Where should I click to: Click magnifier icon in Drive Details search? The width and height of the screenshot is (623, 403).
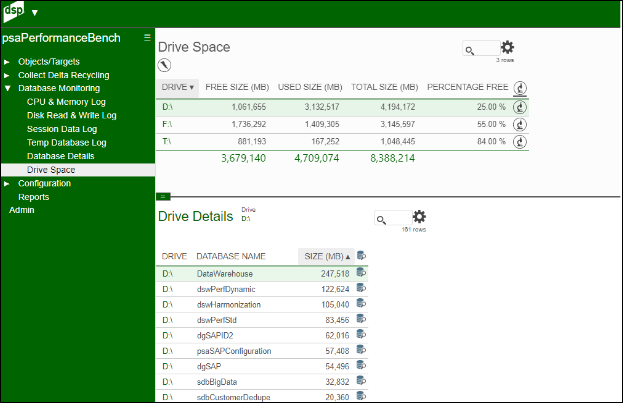pos(381,220)
